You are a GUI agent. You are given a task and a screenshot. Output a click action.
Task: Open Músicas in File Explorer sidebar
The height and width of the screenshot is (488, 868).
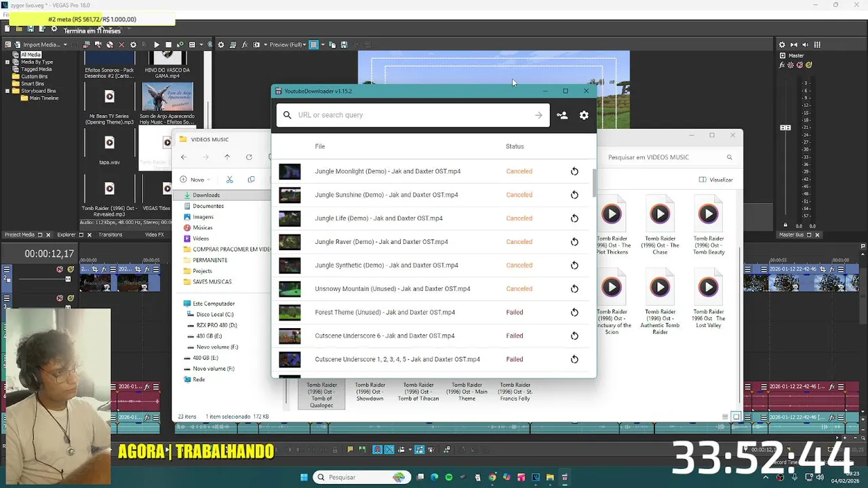(202, 228)
